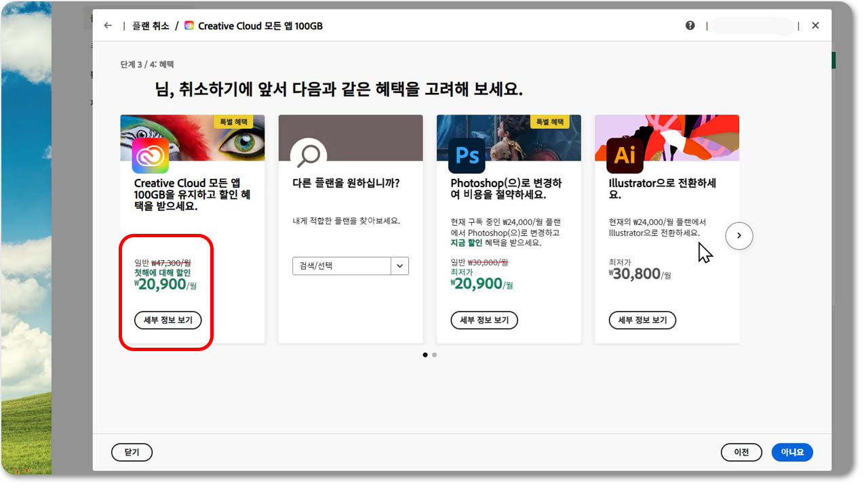Click the 내게 적합한 플랜을 찾아보세요 text

pyautogui.click(x=346, y=221)
